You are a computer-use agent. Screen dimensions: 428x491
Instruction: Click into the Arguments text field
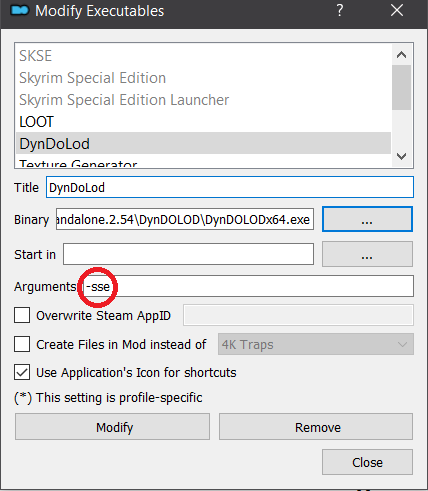(247, 286)
